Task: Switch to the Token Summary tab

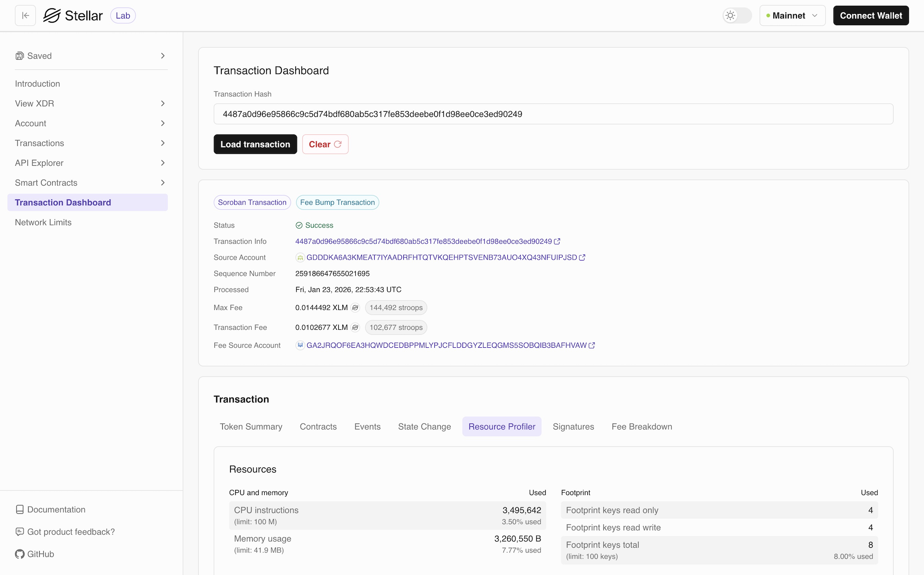Action: pyautogui.click(x=251, y=426)
